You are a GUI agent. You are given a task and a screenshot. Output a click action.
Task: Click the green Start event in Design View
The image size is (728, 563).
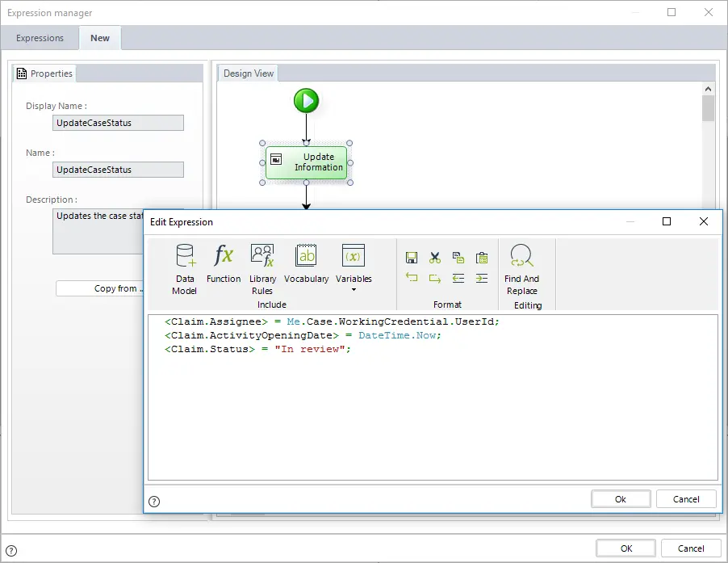click(x=306, y=101)
